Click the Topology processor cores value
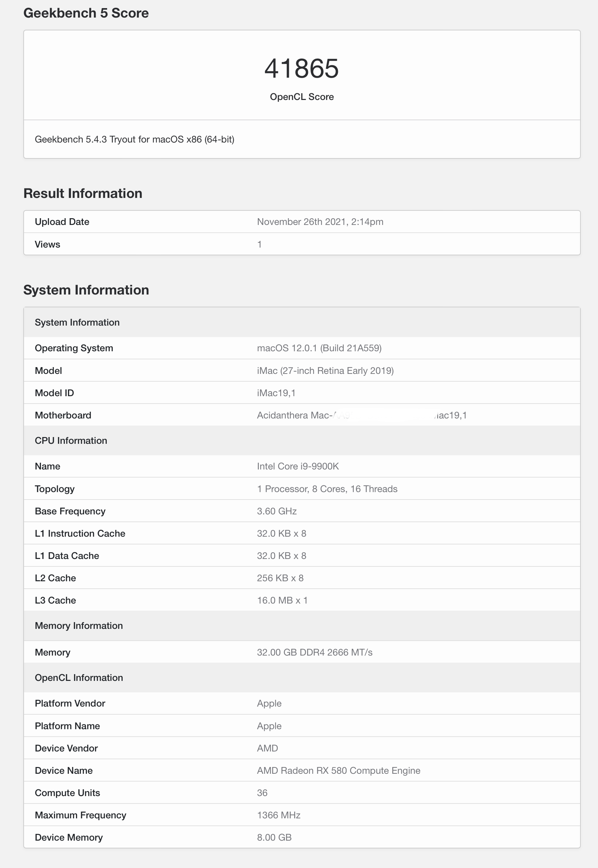This screenshot has width=598, height=868. coord(327,489)
